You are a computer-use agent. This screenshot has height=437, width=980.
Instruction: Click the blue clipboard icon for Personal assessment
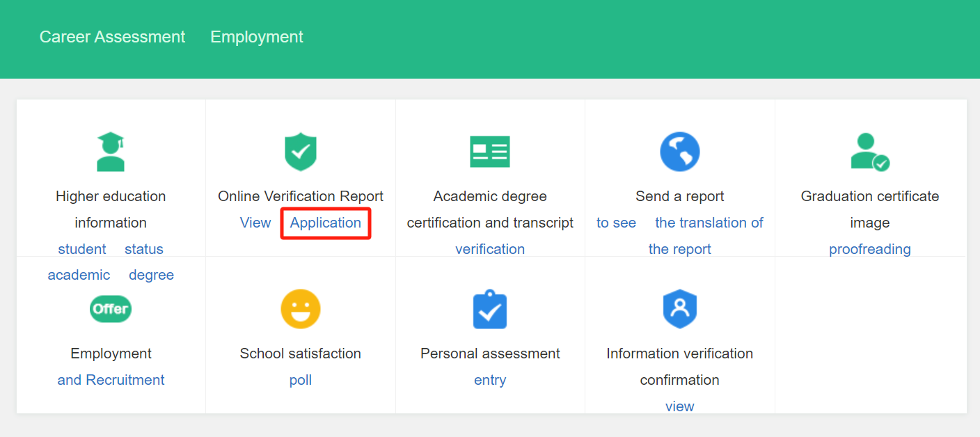coord(490,309)
